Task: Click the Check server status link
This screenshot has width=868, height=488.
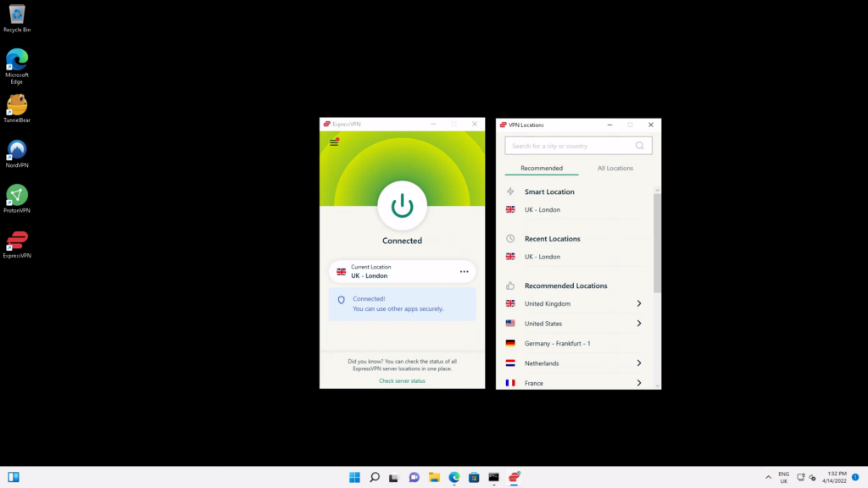Action: (402, 380)
